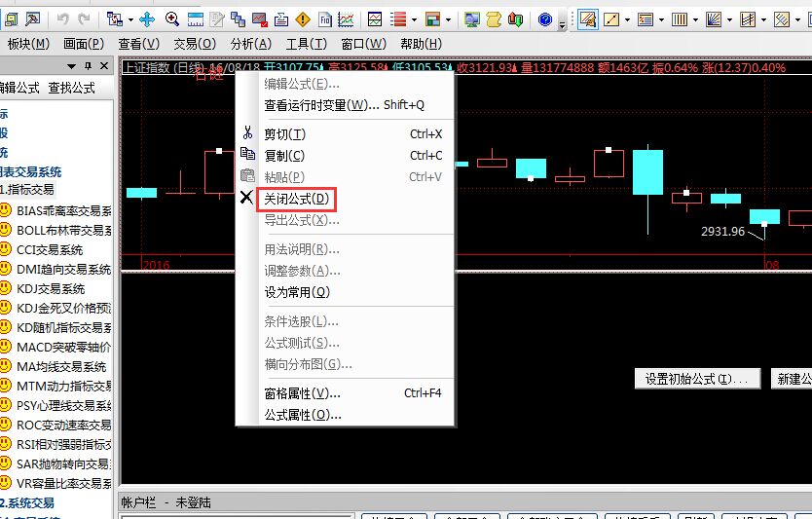This screenshot has width=812, height=519.
Task: Click the smiley icon beside BIAS乖离率交易系统
Action: pos(6,210)
